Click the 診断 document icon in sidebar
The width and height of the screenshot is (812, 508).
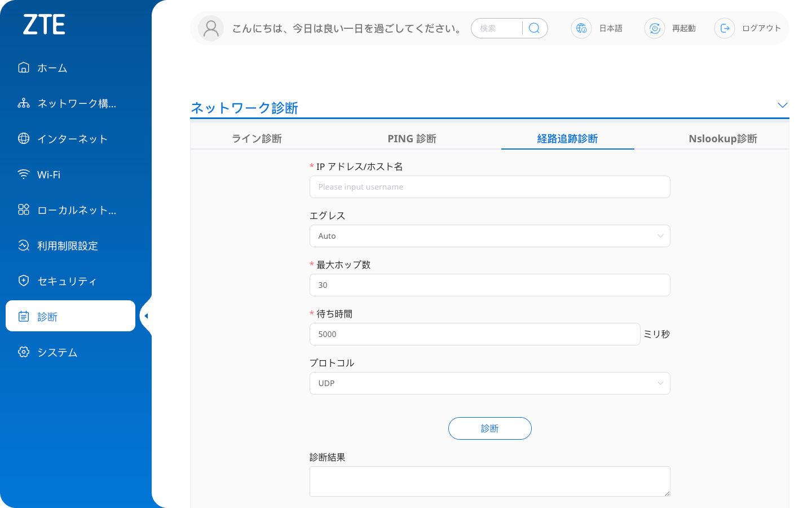point(23,316)
